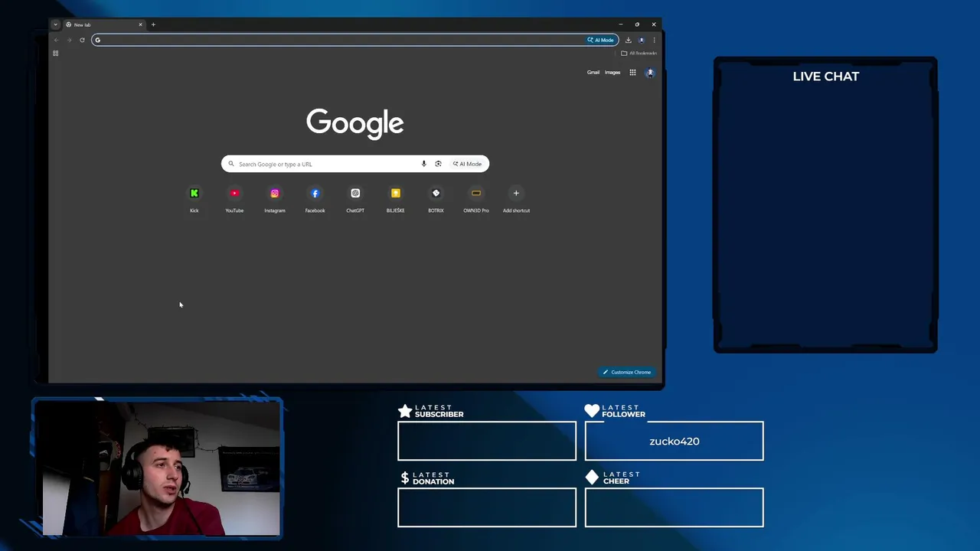980x551 pixels.
Task: Open Chrome downloads
Action: point(628,40)
